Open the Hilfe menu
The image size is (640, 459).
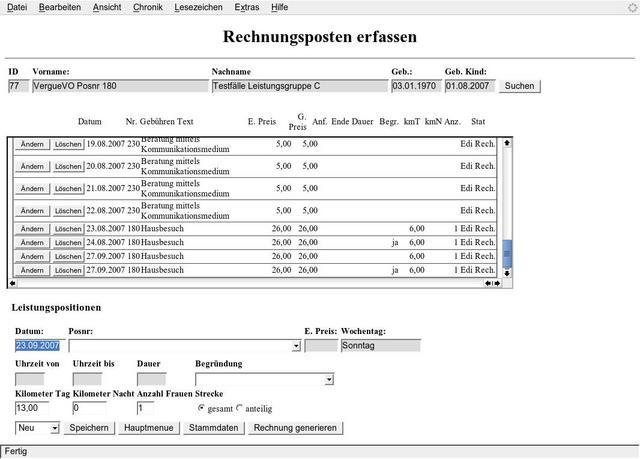(280, 7)
